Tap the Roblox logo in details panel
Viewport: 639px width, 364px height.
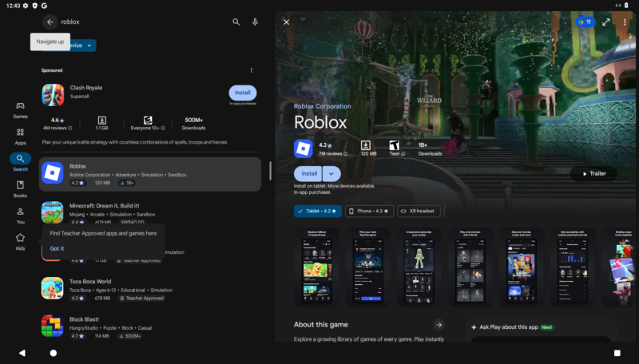click(304, 148)
